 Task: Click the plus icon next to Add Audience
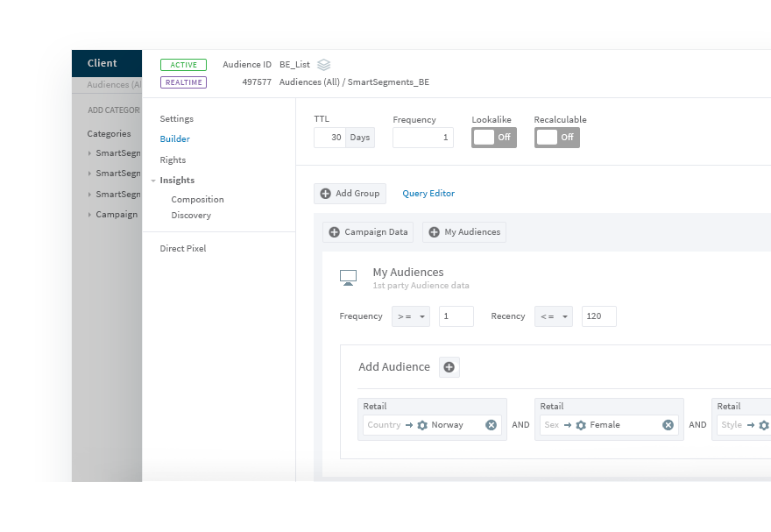click(x=449, y=367)
